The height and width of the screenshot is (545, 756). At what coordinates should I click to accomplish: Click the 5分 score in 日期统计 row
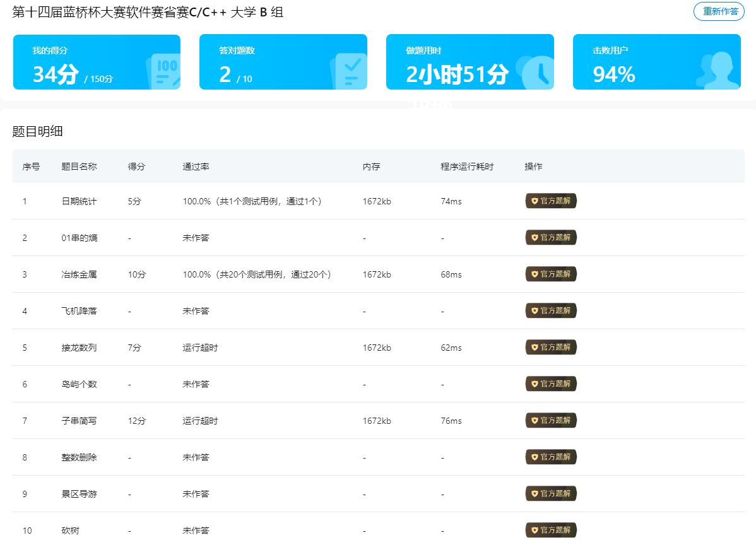pyautogui.click(x=134, y=201)
